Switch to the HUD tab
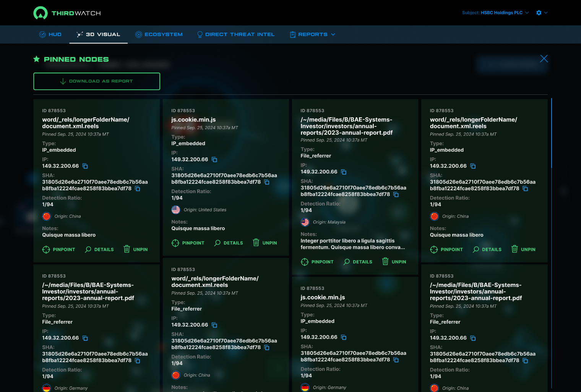The image size is (581, 392). 50,34
